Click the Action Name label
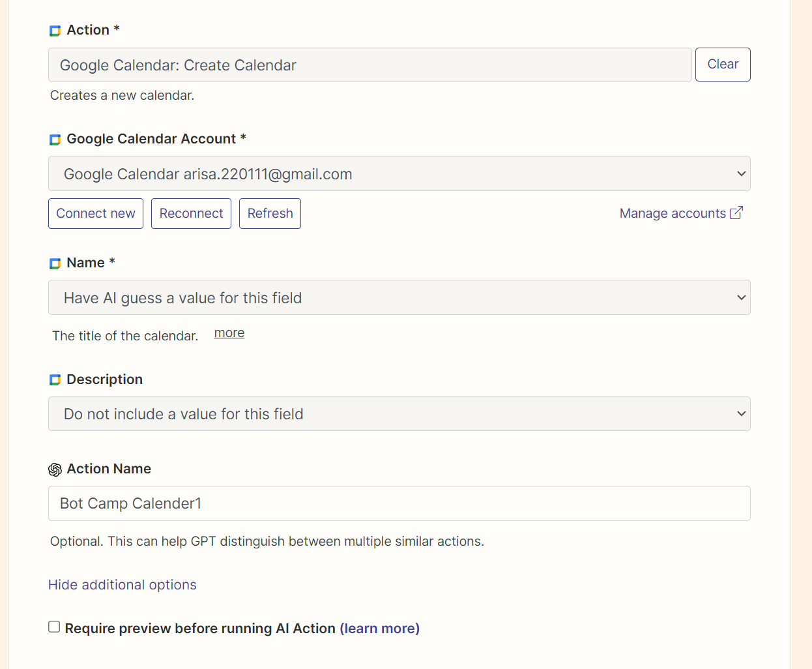The image size is (812, 669). 109,469
